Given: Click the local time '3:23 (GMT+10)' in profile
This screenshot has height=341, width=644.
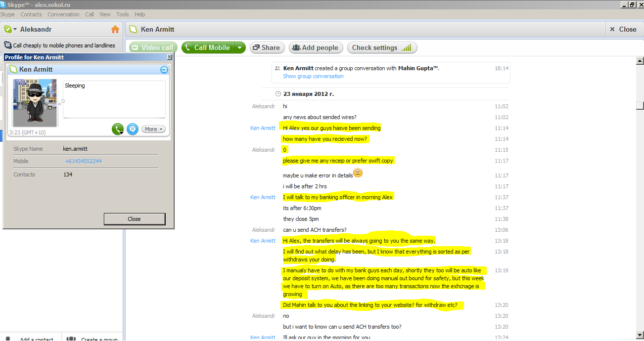Looking at the screenshot, I should tap(27, 132).
